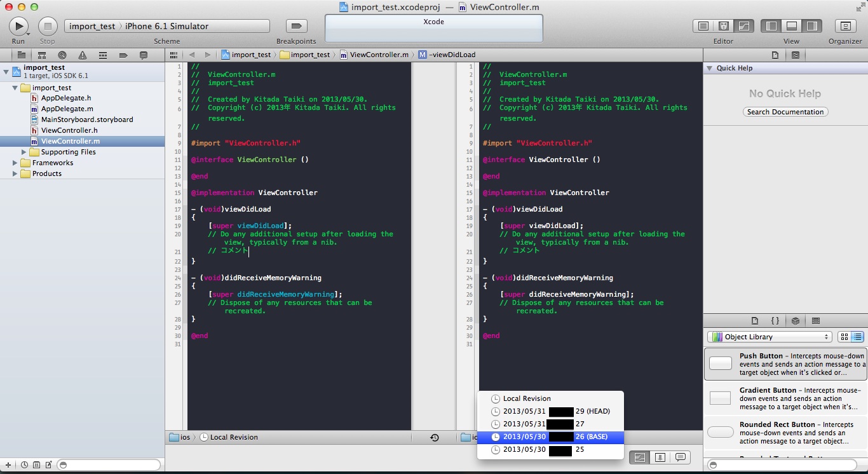Show the Breakpoint navigator
The height and width of the screenshot is (474, 868).
(x=123, y=55)
